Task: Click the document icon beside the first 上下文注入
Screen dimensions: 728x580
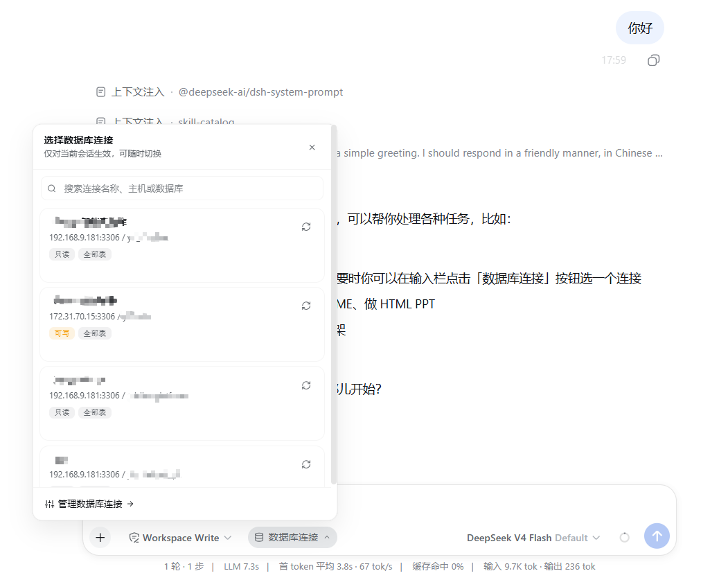Action: pyautogui.click(x=100, y=92)
